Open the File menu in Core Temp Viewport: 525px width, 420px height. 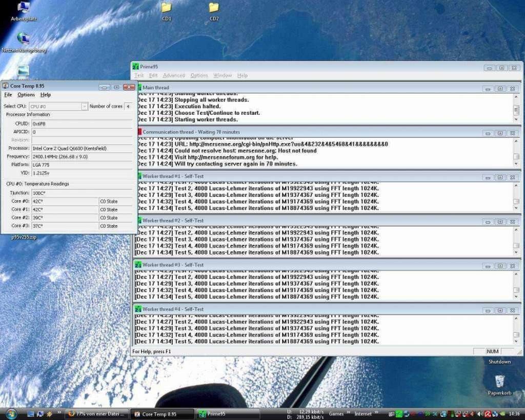tap(8, 95)
